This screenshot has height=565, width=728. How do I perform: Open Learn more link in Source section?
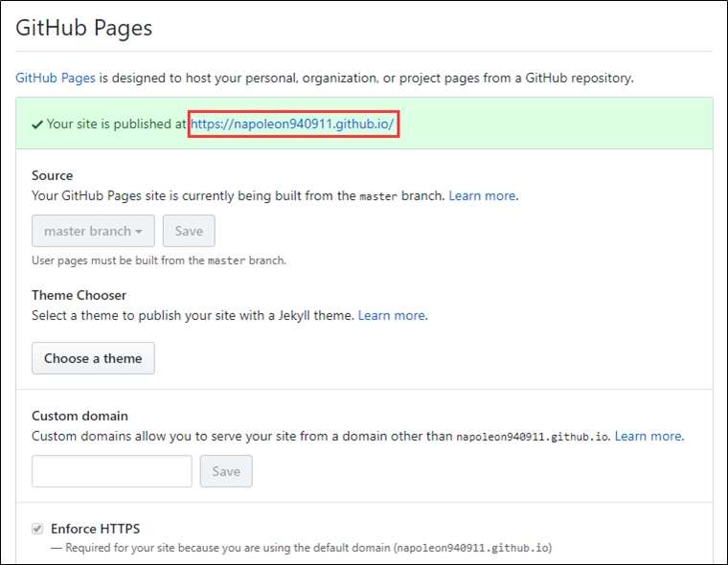click(482, 196)
